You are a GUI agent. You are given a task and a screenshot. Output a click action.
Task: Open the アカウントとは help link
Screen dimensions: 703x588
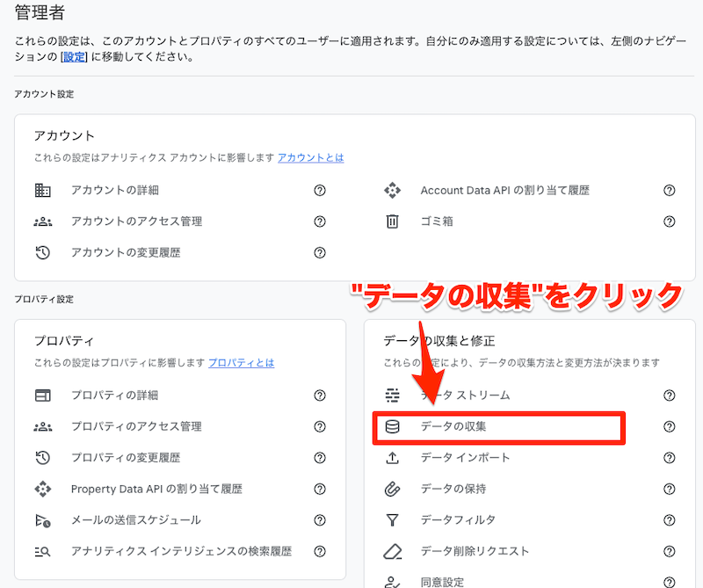click(x=310, y=157)
